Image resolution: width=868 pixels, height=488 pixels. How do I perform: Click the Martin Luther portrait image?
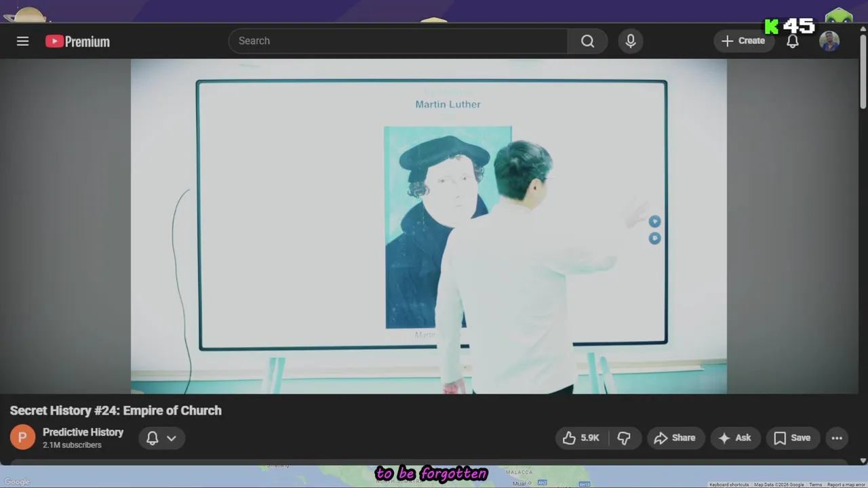[x=448, y=227]
